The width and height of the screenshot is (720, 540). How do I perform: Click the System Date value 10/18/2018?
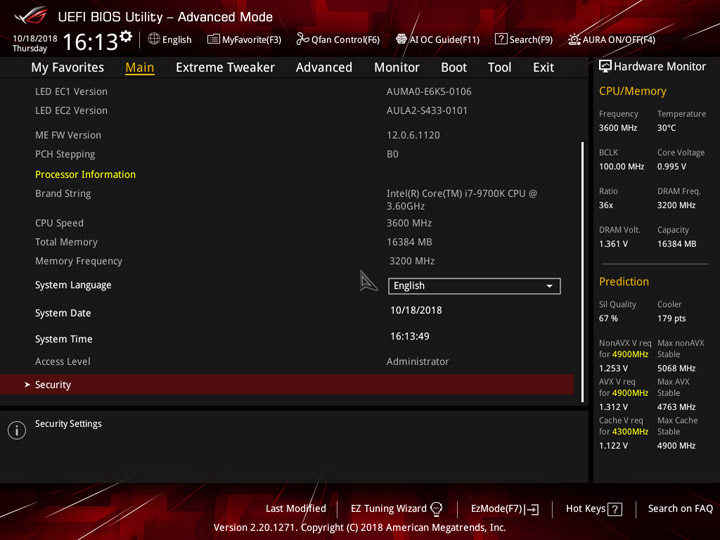[x=416, y=310]
